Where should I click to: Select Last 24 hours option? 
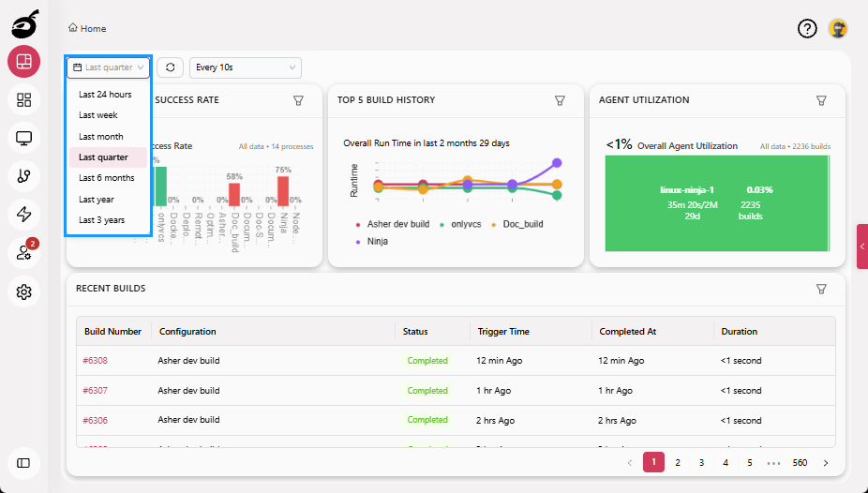108,95
